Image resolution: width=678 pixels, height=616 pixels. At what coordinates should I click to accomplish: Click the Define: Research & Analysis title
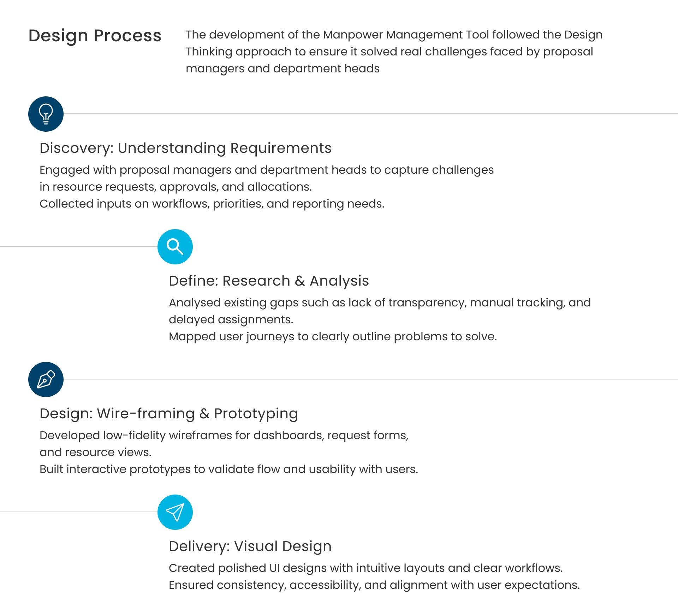(269, 281)
